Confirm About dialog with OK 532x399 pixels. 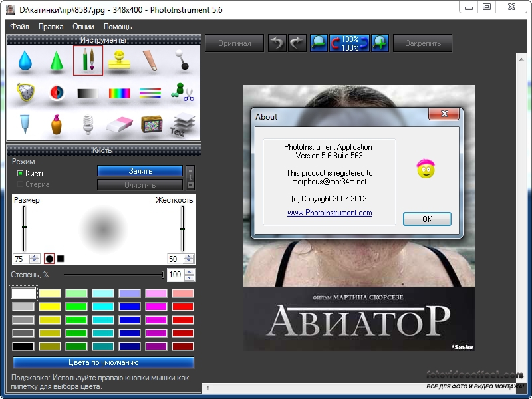click(x=427, y=219)
